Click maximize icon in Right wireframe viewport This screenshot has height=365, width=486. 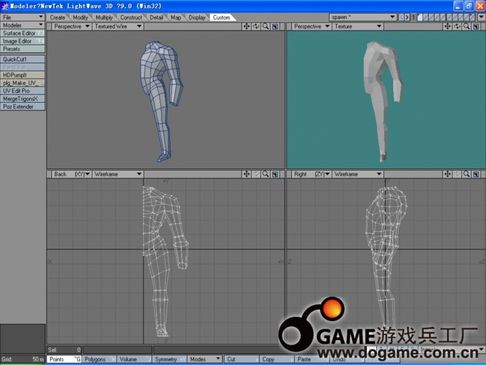coord(476,174)
